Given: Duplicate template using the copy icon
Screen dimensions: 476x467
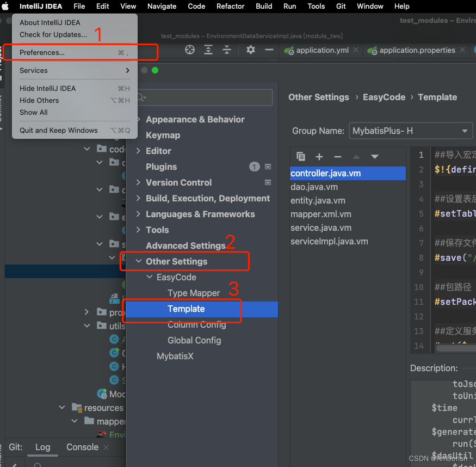Looking at the screenshot, I should [301, 156].
